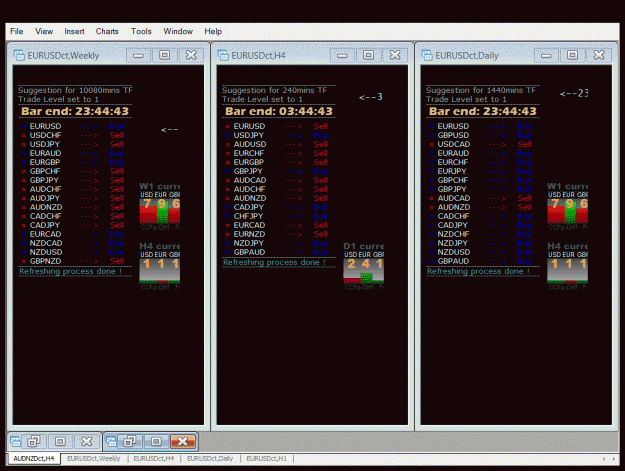This screenshot has height=471, width=625.
Task: Switch to EURUSDct,H4 bottom tab
Action: (x=153, y=459)
